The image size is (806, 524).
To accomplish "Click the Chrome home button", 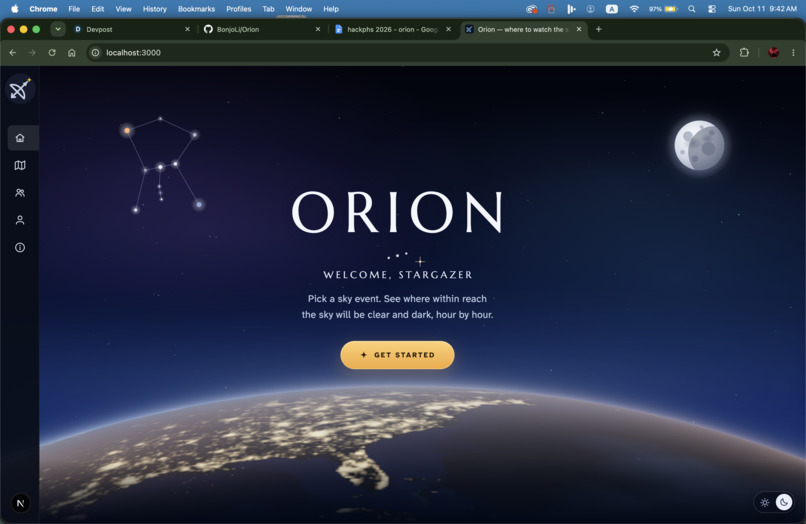I will click(72, 52).
